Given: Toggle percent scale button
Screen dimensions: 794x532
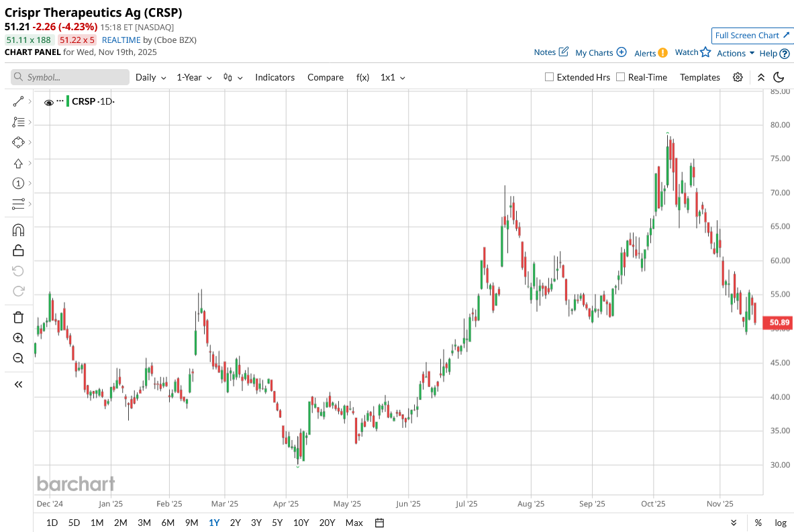Looking at the screenshot, I should [758, 523].
